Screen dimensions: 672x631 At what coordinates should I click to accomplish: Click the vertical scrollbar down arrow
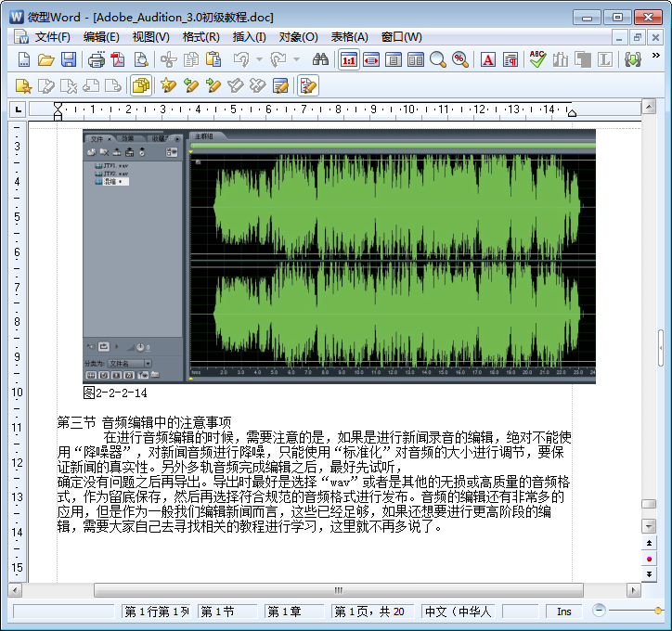click(649, 526)
